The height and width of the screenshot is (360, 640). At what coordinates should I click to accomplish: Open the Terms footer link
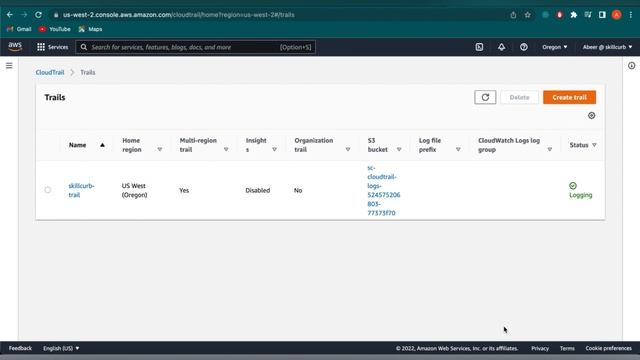(x=567, y=348)
